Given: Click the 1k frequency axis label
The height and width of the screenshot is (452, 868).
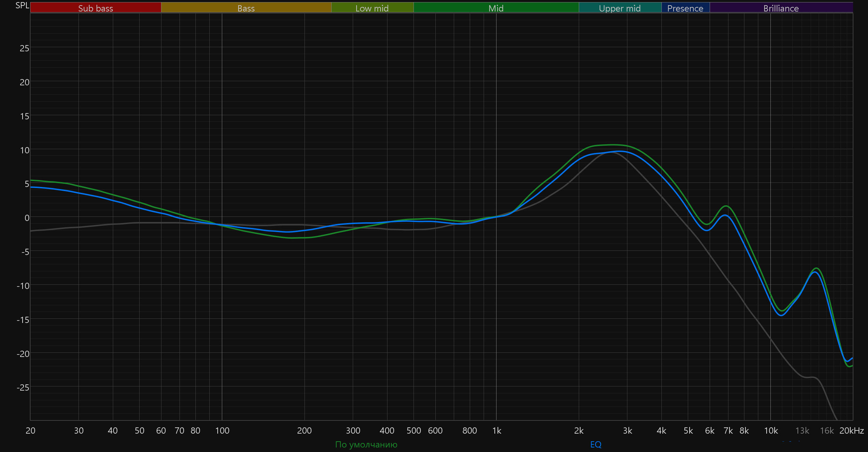Looking at the screenshot, I should tap(496, 430).
